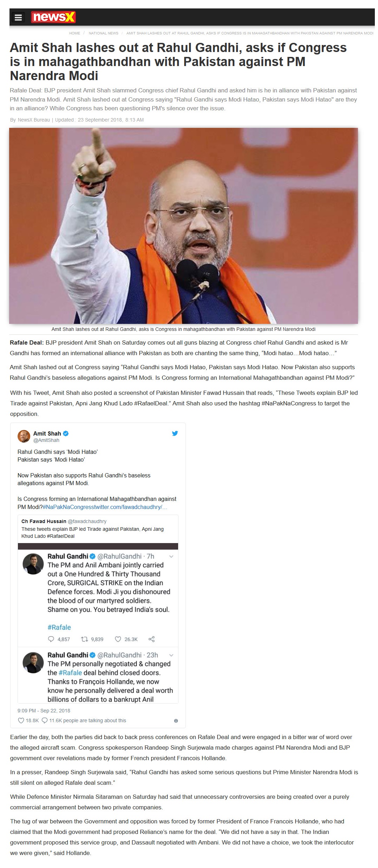Click the #Rafale hashtag in tweet
The width and height of the screenshot is (378, 868).
[59, 627]
